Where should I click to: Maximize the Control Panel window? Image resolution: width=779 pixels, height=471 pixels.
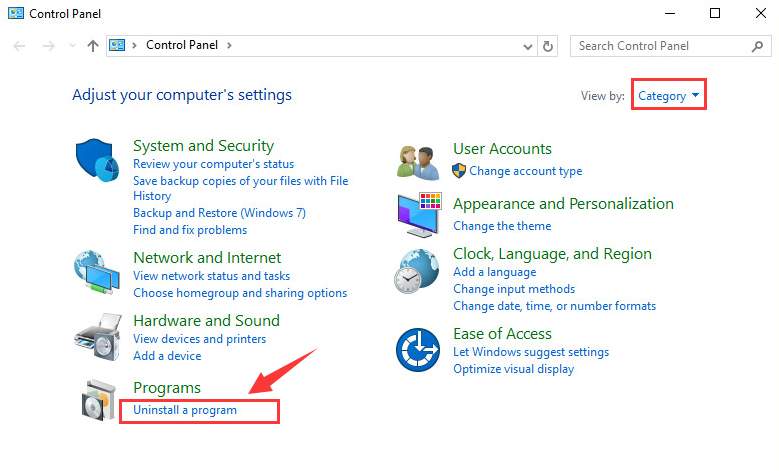point(715,13)
